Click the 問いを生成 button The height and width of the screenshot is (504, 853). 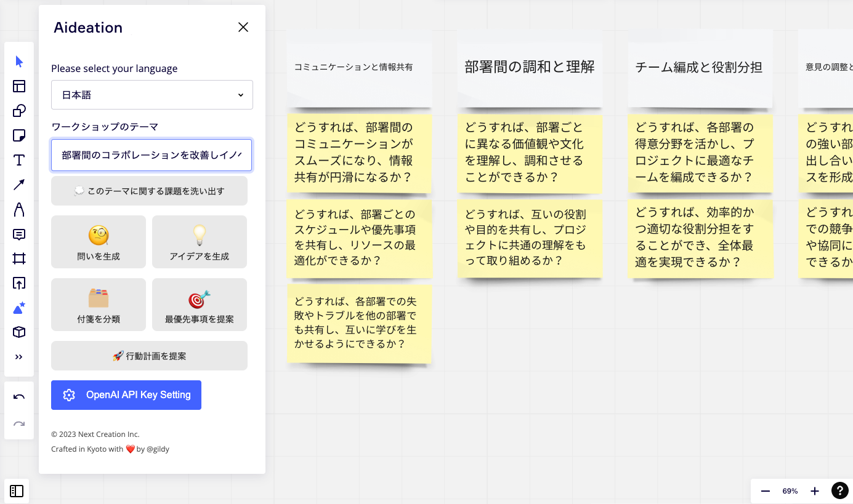pyautogui.click(x=99, y=242)
